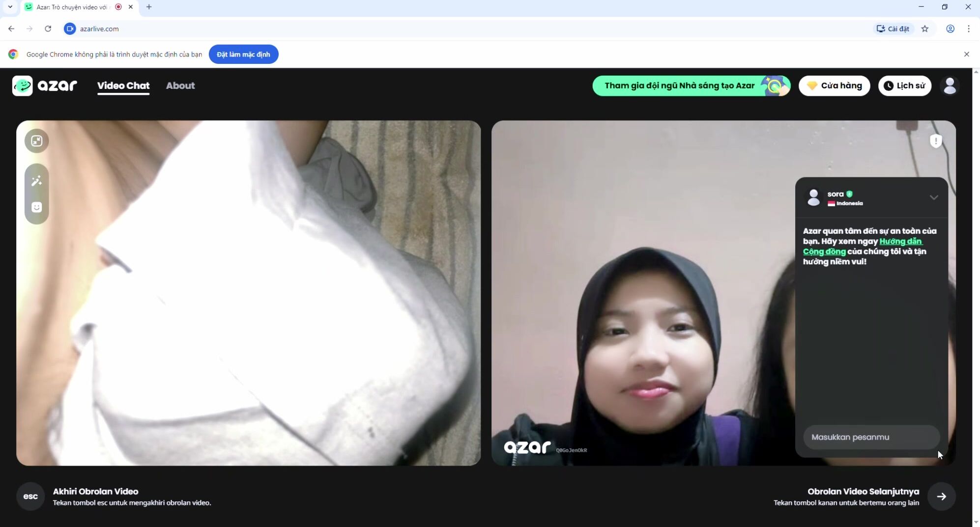
Task: Open the tab search dropdown arrow
Action: click(10, 7)
